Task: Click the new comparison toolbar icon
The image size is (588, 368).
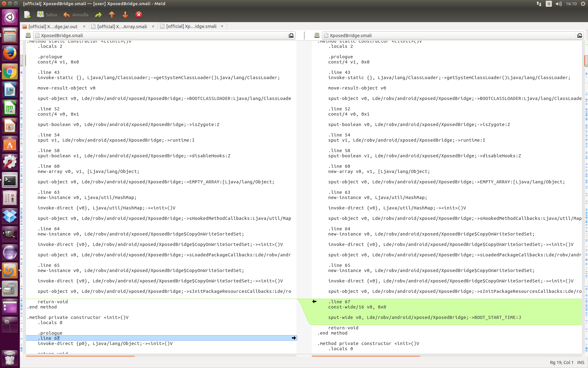Action: (27, 15)
